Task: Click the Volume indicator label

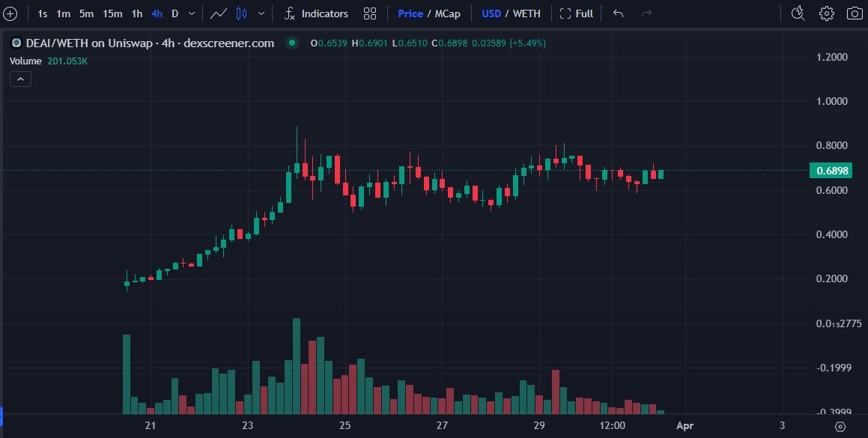Action: coord(25,61)
